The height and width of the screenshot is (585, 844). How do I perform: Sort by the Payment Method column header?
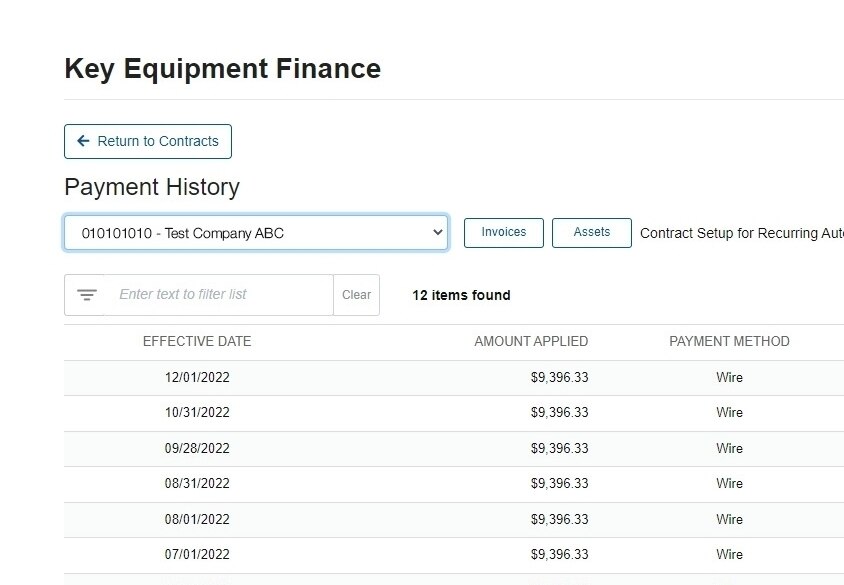coord(729,342)
